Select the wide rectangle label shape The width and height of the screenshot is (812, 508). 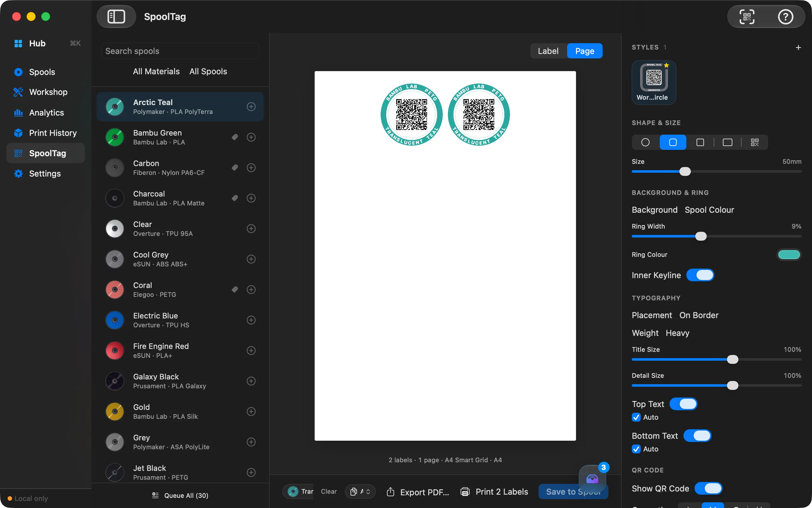point(727,143)
